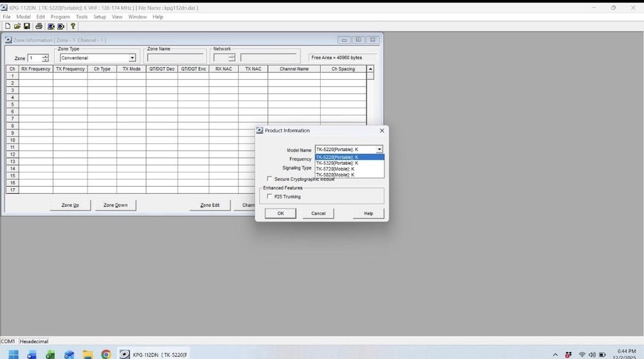Click the Ch Spacing column header

click(x=343, y=69)
